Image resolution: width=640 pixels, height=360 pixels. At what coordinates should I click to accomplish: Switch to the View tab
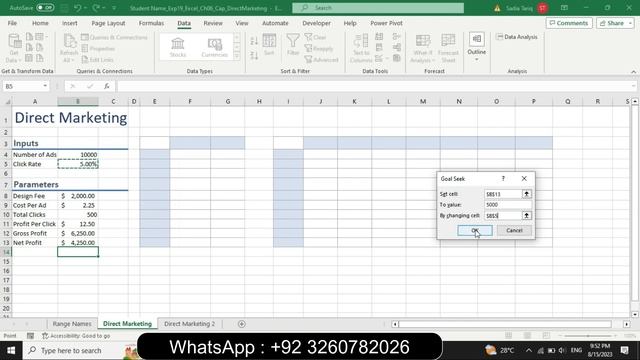point(242,23)
